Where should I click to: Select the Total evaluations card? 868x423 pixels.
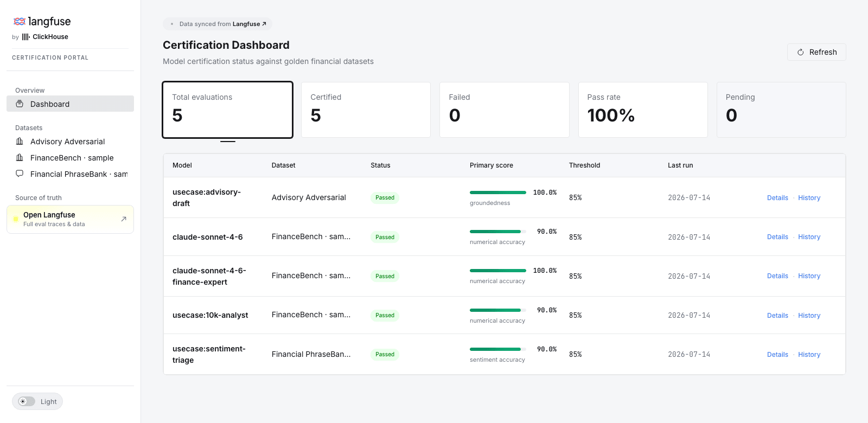point(227,110)
